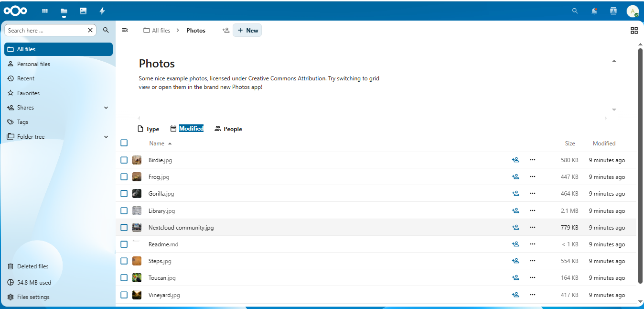Collapse the navigation sidebar toggle icon
The width and height of the screenshot is (644, 309).
pos(125,30)
